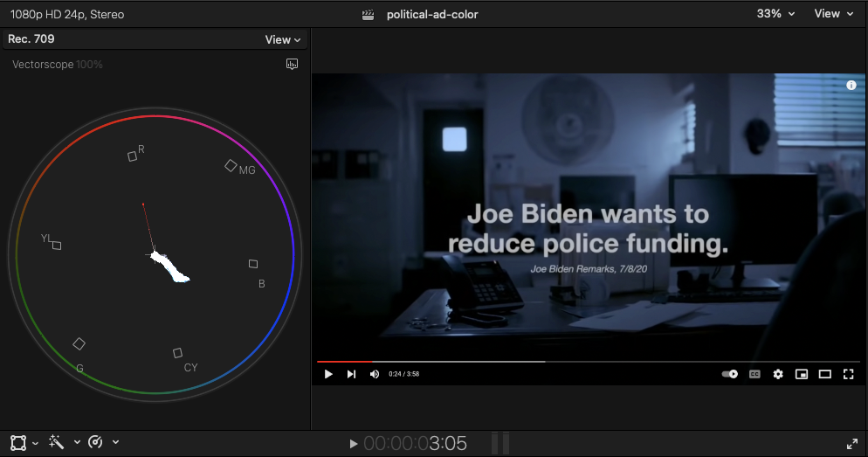Select the Transform tool icon
This screenshot has height=457, width=868.
(18, 443)
